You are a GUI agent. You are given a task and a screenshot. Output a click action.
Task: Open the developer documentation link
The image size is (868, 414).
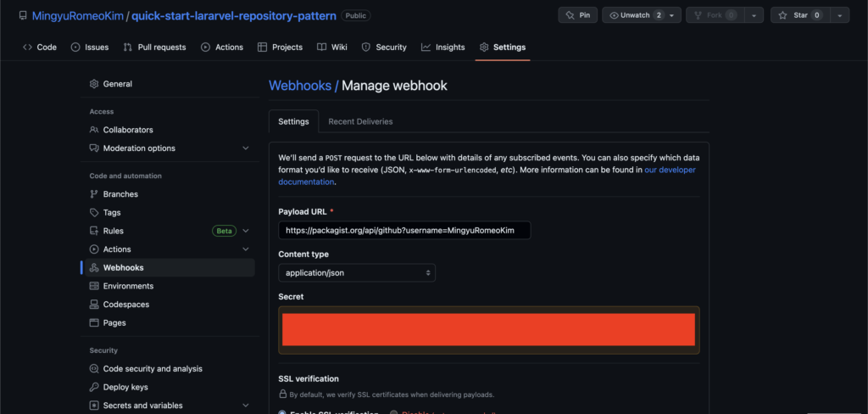(487, 176)
